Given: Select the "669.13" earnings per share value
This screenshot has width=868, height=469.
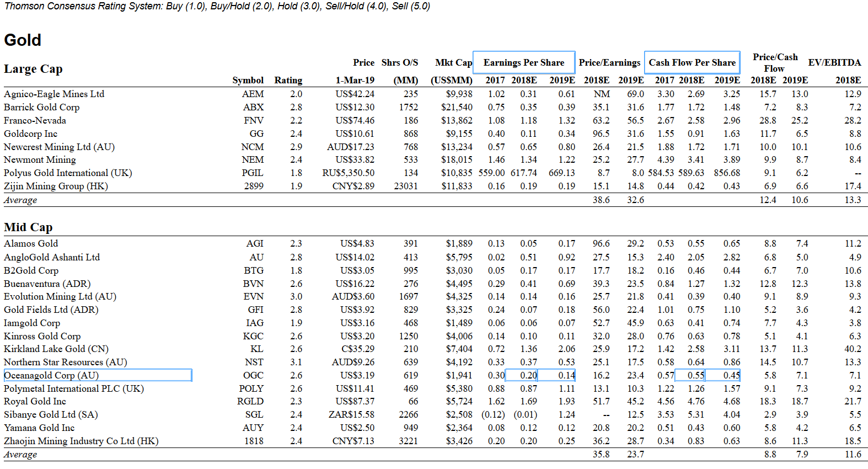Looking at the screenshot, I should (562, 173).
